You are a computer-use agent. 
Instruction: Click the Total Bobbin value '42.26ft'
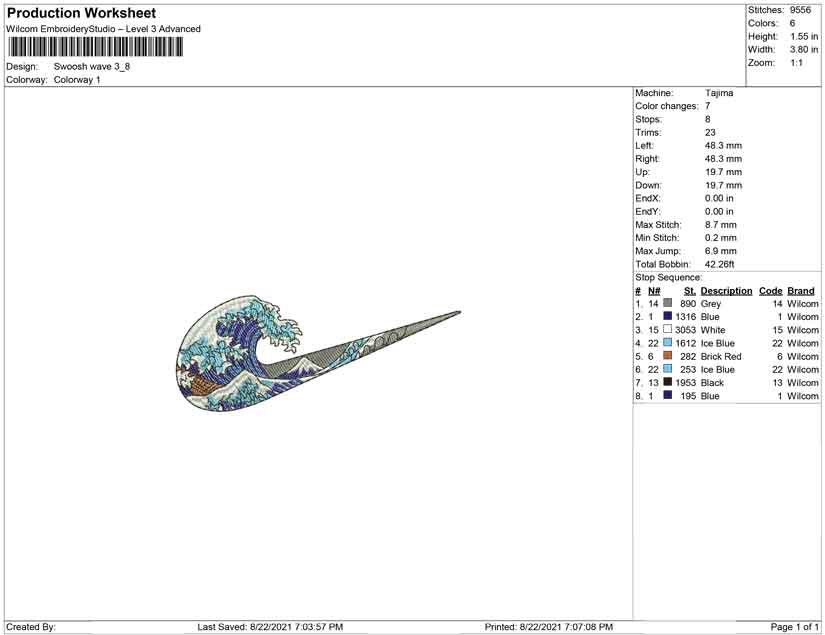tap(719, 264)
